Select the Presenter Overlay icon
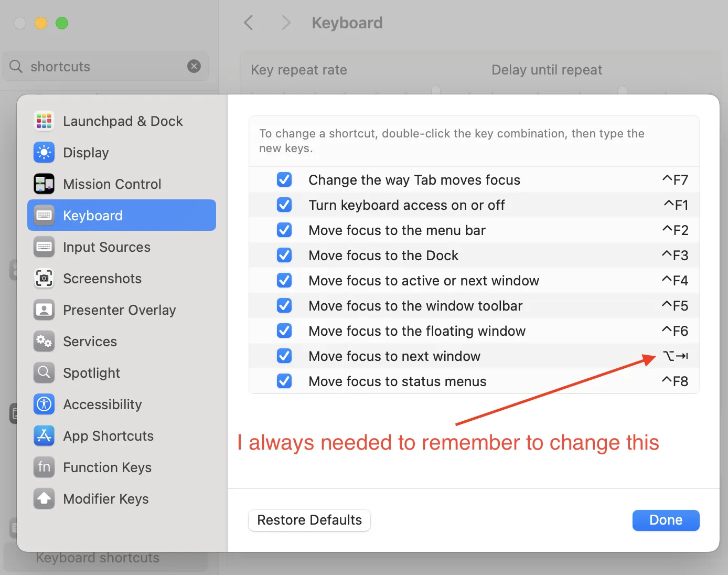 click(44, 310)
